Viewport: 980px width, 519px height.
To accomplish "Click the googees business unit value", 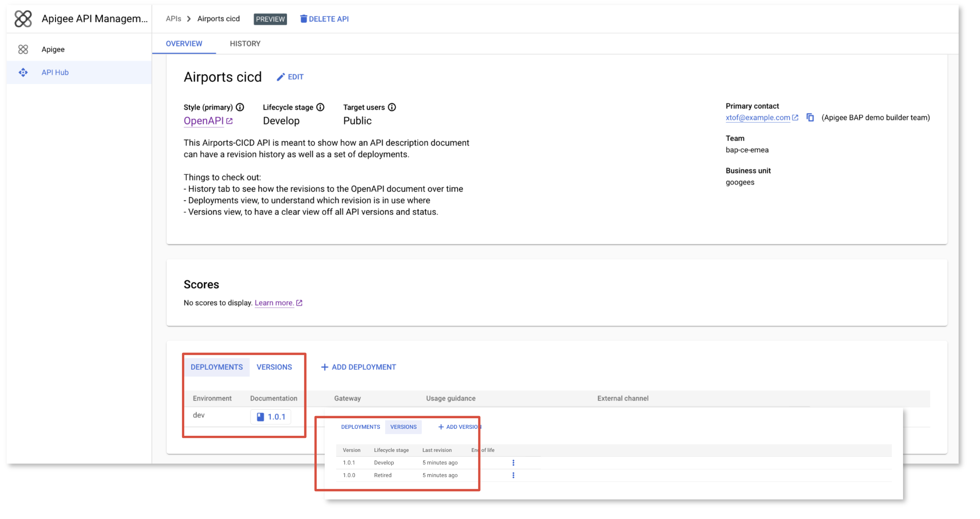I will (740, 182).
